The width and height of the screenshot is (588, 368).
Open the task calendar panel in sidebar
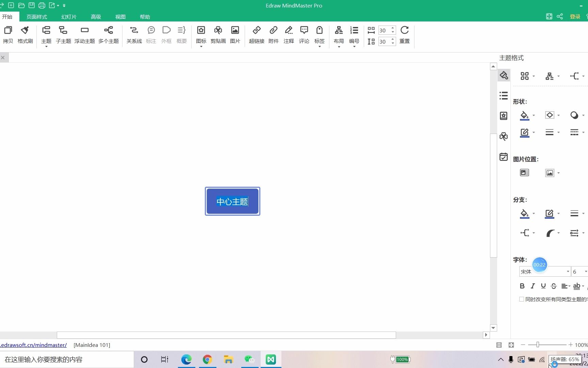click(504, 157)
